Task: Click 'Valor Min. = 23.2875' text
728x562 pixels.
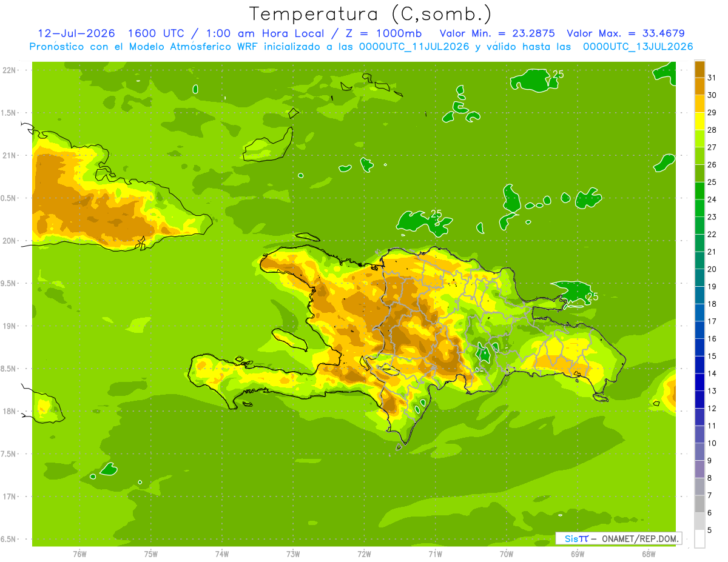Action: [497, 33]
